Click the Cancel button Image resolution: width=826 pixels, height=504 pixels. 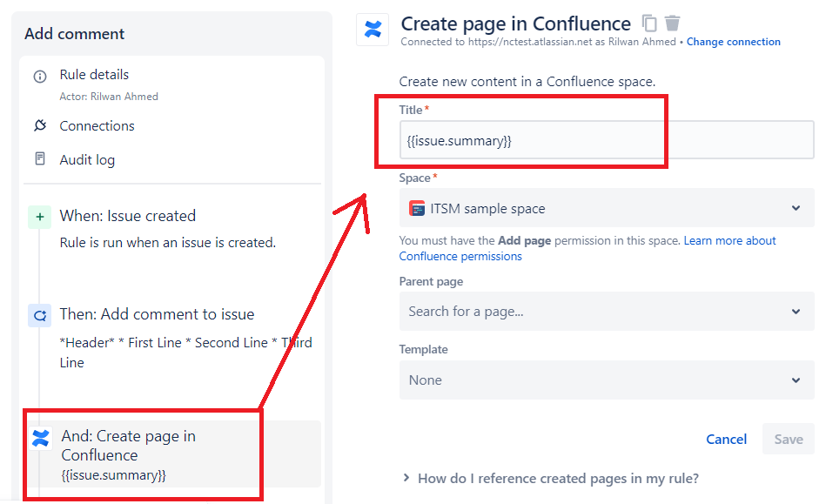(x=727, y=440)
